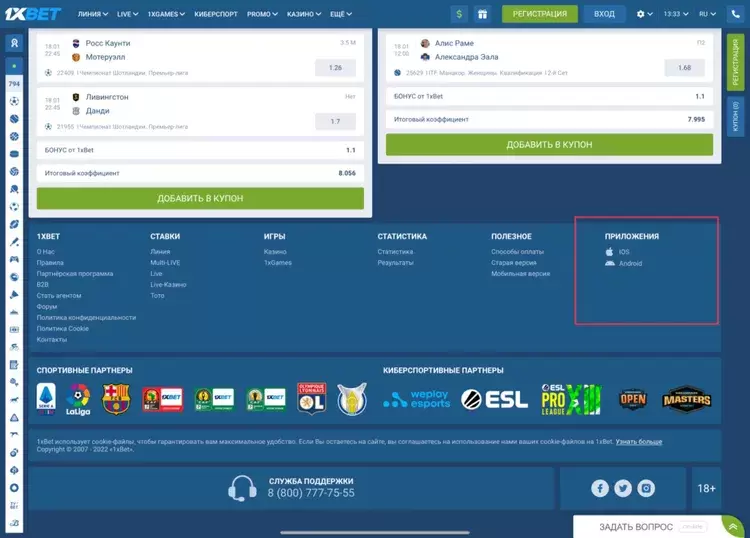Open the iOS app link
Image resolution: width=750 pixels, height=538 pixels.
point(618,252)
